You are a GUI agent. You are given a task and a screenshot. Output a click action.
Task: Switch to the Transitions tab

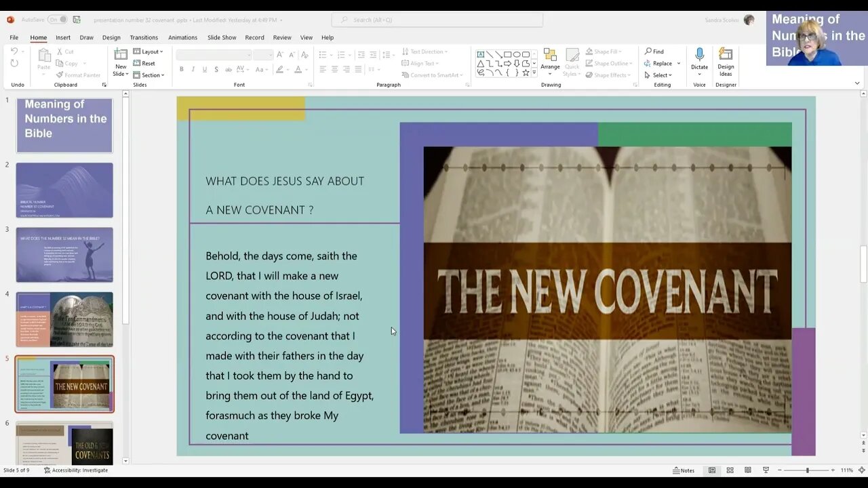pyautogui.click(x=144, y=37)
